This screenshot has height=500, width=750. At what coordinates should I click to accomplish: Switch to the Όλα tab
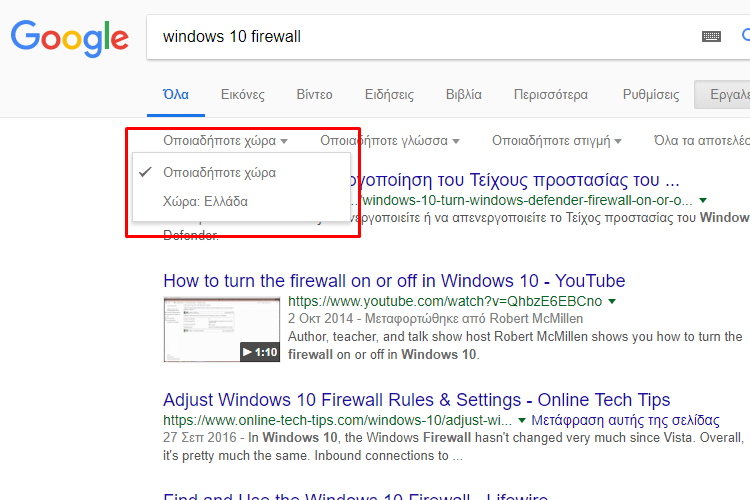176,95
